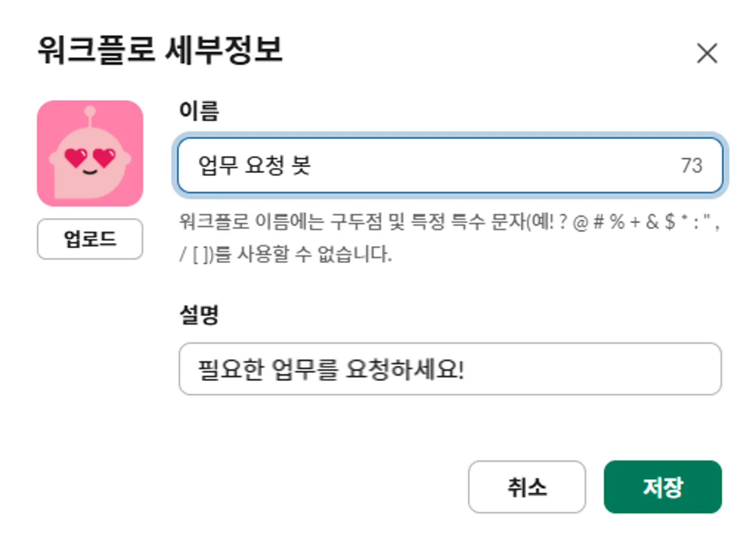Save with the green 저장 button
This screenshot has height=543, width=756.
click(x=662, y=487)
